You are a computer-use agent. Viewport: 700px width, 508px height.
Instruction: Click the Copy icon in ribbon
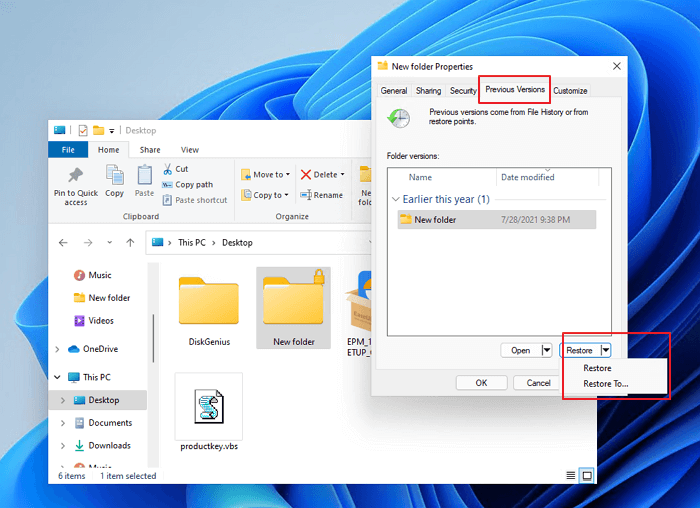pyautogui.click(x=115, y=175)
